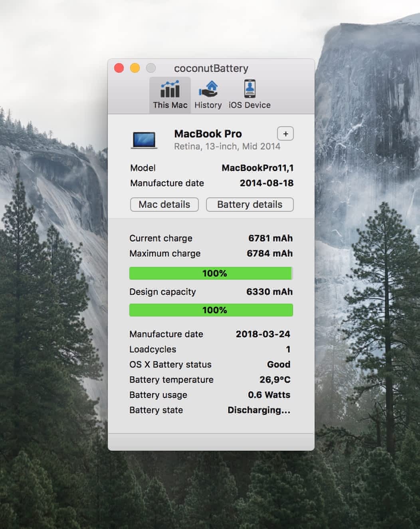Click the Model label

tap(143, 168)
